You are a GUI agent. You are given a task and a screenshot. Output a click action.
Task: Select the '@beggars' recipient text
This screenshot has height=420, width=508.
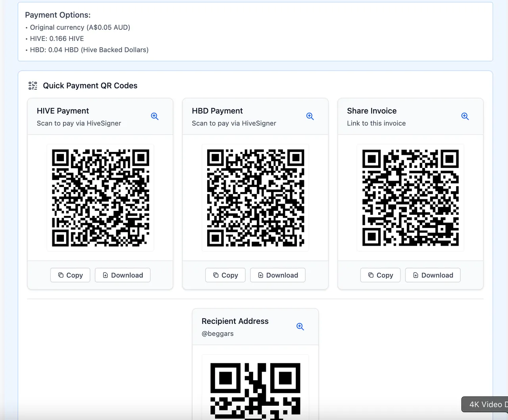[x=217, y=333]
